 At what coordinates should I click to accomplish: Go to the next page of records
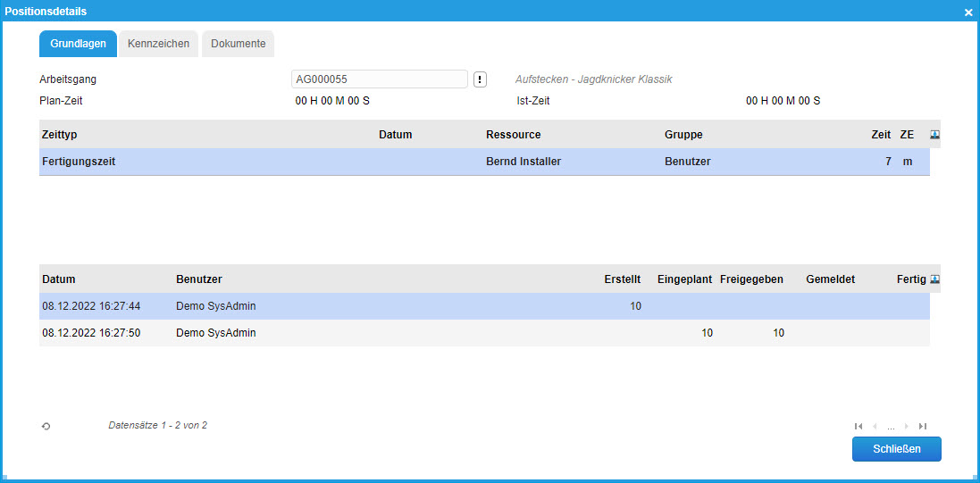(907, 427)
